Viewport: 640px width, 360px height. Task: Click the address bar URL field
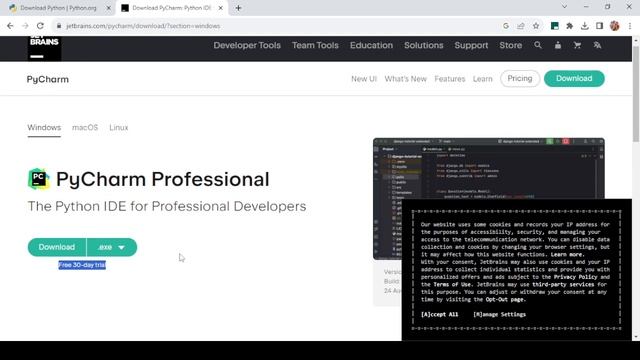coord(278,26)
